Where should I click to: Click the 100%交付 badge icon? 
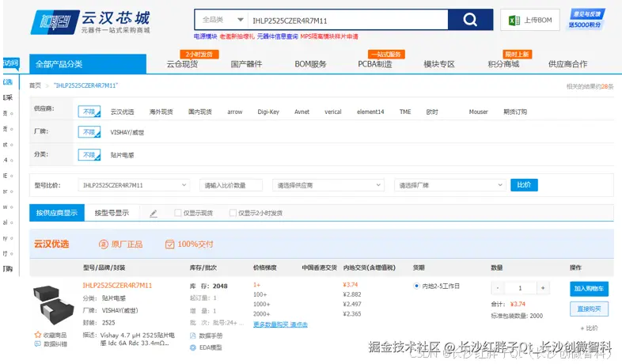(169, 245)
